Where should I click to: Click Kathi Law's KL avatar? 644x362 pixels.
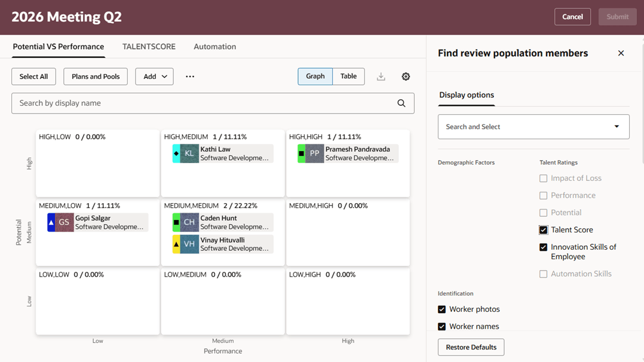pos(189,154)
